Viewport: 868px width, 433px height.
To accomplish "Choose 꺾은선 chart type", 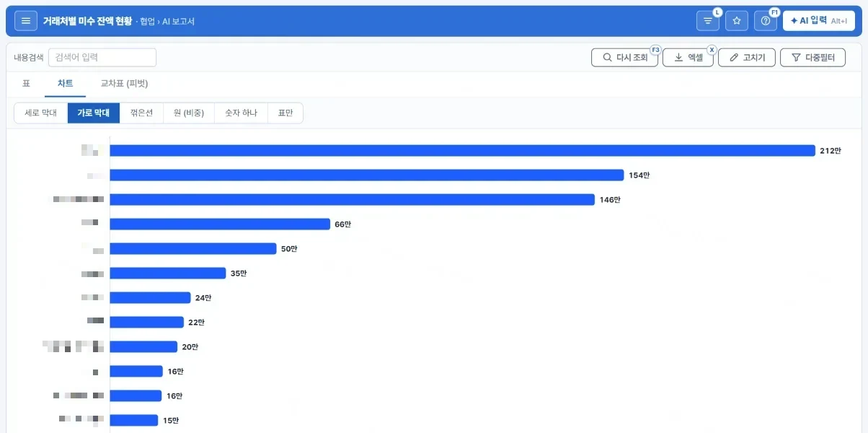I will (x=141, y=113).
